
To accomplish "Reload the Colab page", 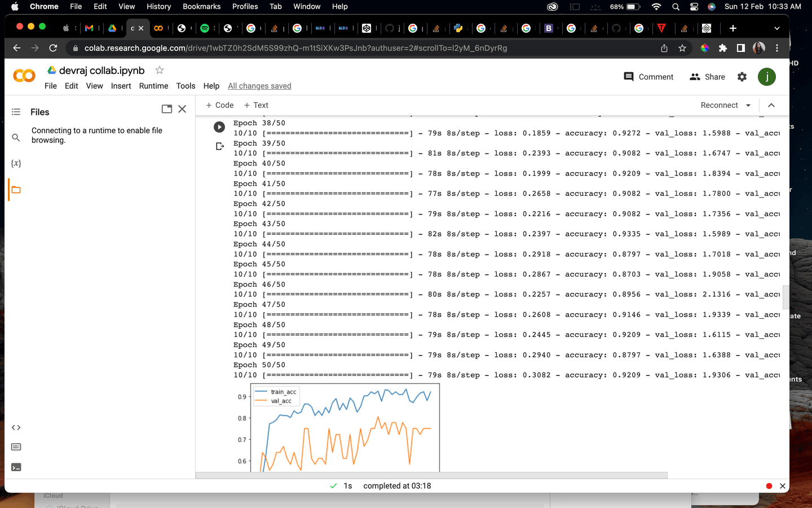I will 53,48.
